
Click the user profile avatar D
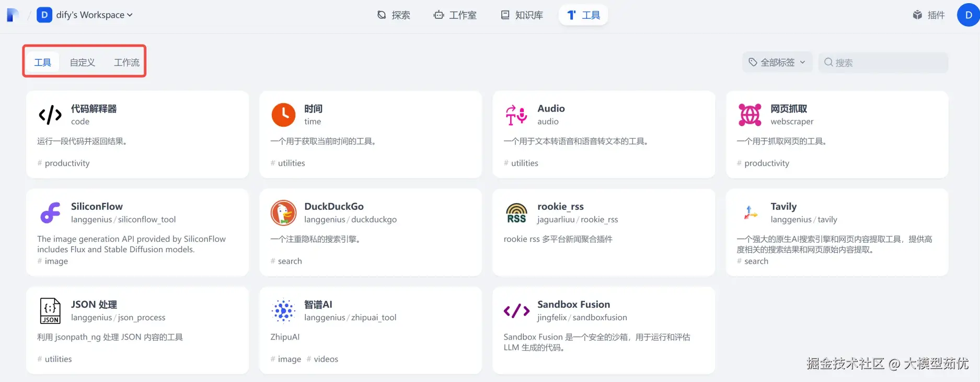(968, 15)
